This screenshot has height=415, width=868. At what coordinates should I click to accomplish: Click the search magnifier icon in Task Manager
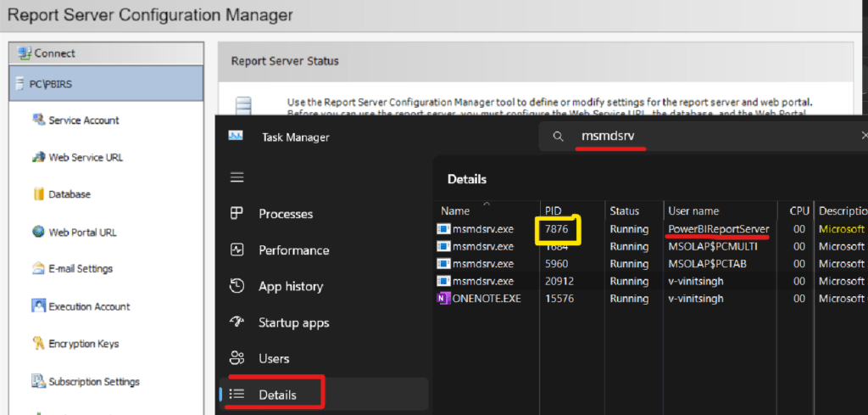(559, 137)
